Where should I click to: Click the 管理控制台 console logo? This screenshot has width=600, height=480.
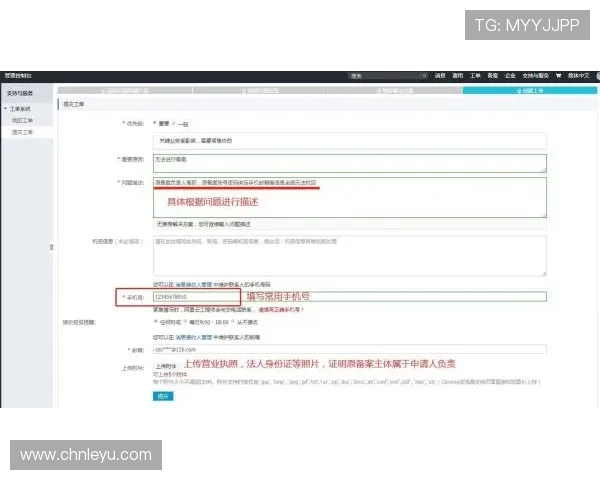coord(18,75)
